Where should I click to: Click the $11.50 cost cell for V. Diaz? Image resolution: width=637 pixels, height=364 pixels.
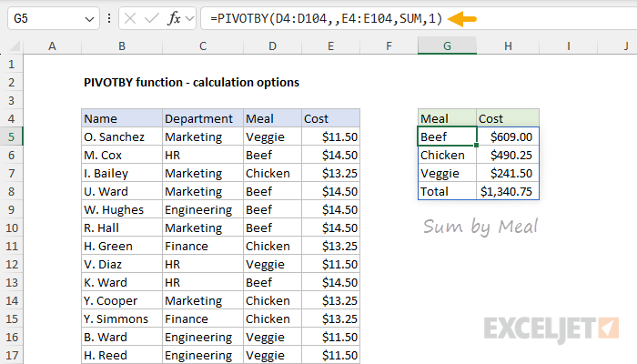330,265
